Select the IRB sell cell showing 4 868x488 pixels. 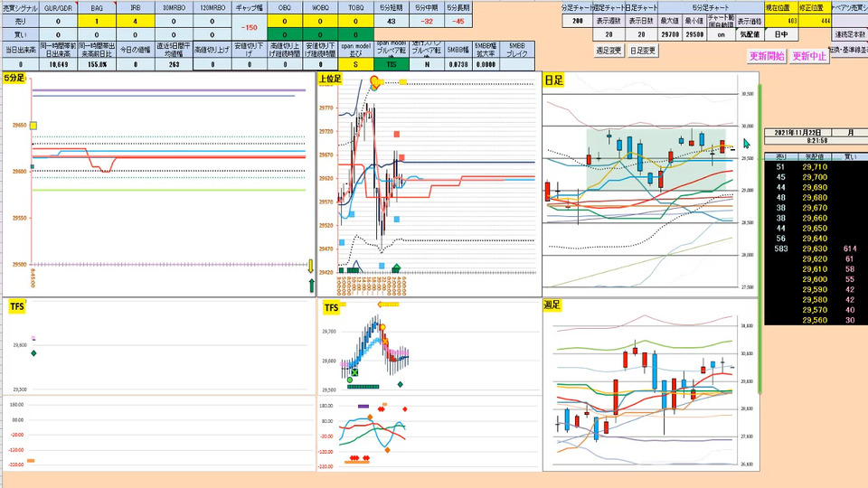tap(135, 21)
